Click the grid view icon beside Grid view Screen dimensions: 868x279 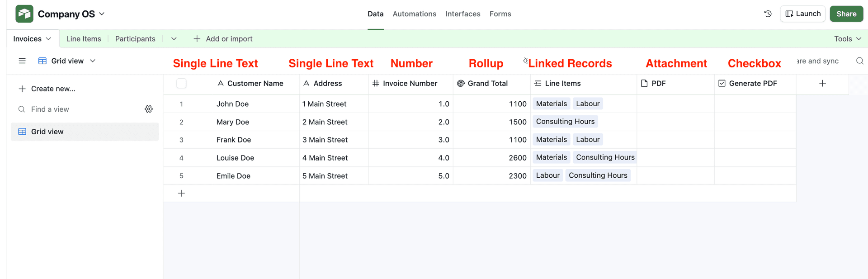42,61
